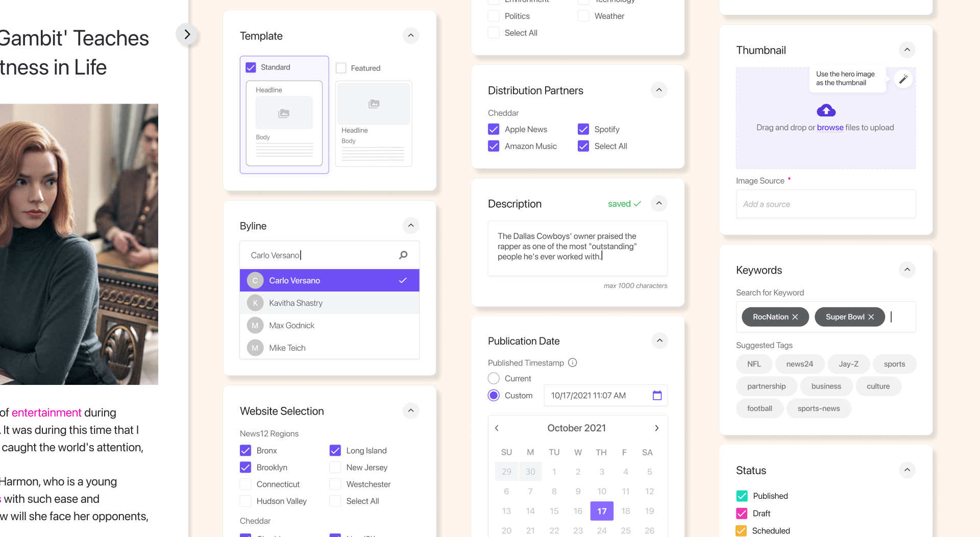Viewport: 980px width, 537px height.
Task: Click image placeholder in Featured template
Action: tap(374, 104)
